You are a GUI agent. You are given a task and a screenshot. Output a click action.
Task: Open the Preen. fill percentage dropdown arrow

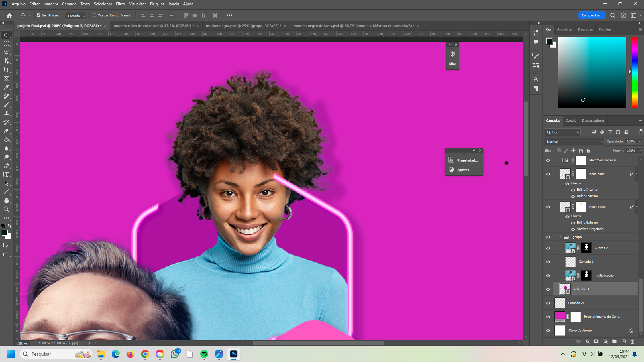[x=640, y=151]
